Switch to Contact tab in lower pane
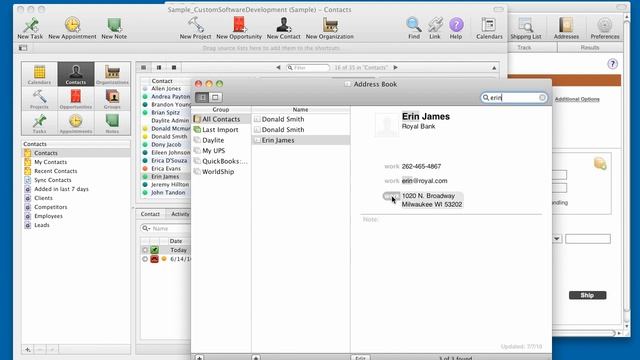Image resolution: width=640 pixels, height=360 pixels. (150, 214)
